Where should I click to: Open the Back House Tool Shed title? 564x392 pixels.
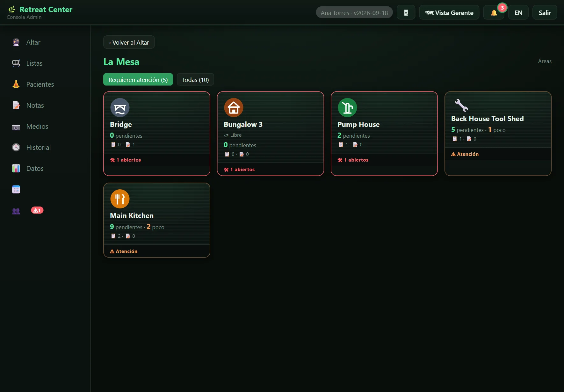pos(488,119)
